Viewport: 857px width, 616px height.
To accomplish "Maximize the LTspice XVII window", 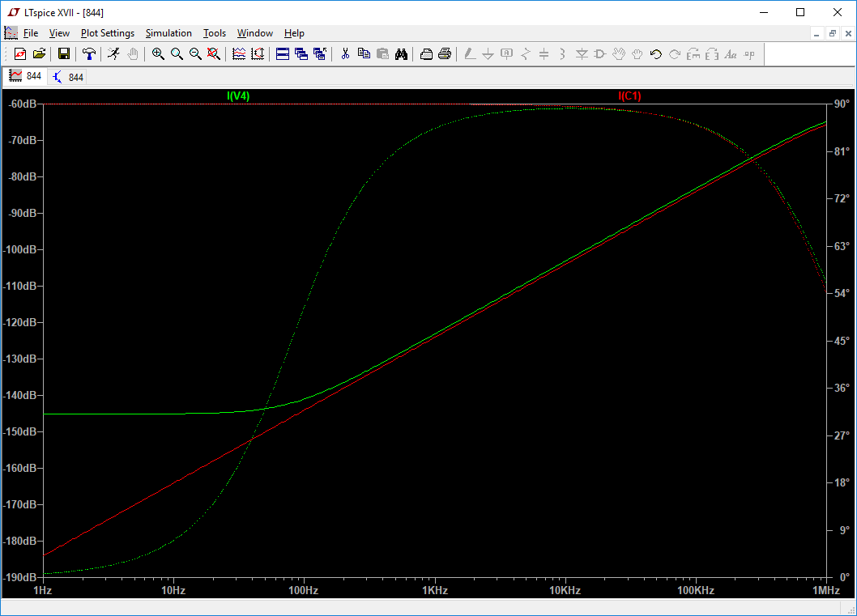I will click(800, 12).
